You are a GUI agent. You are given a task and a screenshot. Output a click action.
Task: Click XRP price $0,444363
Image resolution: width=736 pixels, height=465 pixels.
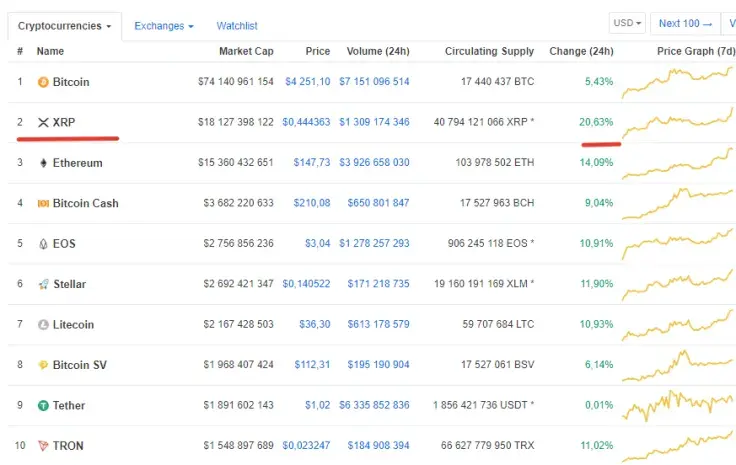(x=306, y=122)
